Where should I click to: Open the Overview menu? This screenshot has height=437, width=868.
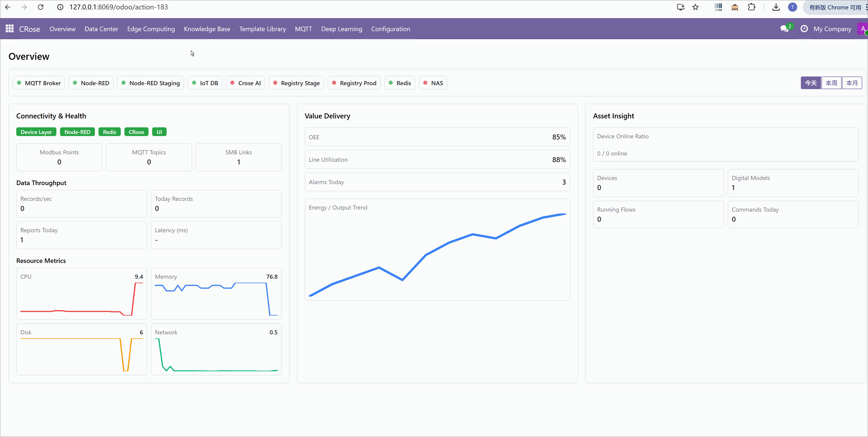coord(62,29)
